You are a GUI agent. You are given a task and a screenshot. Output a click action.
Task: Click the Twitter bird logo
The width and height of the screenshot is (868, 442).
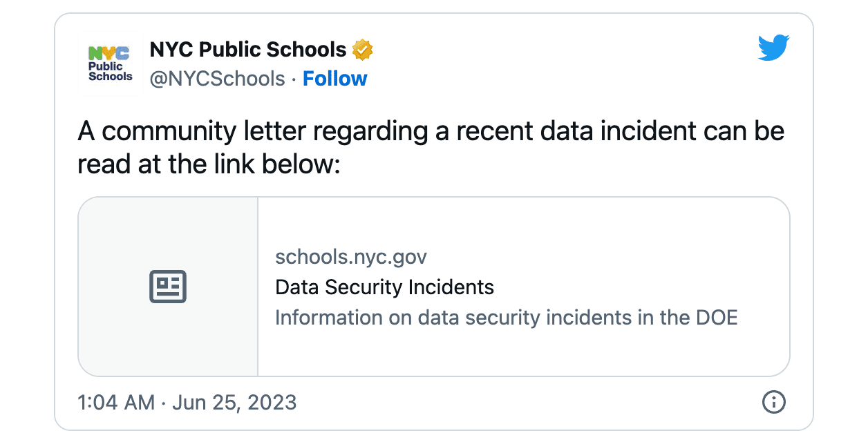tap(773, 48)
